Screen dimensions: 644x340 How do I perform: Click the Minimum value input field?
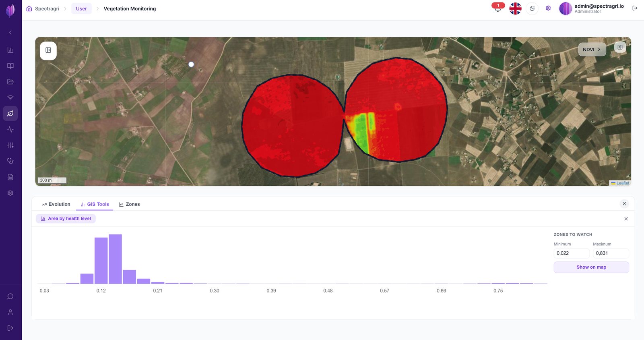572,253
